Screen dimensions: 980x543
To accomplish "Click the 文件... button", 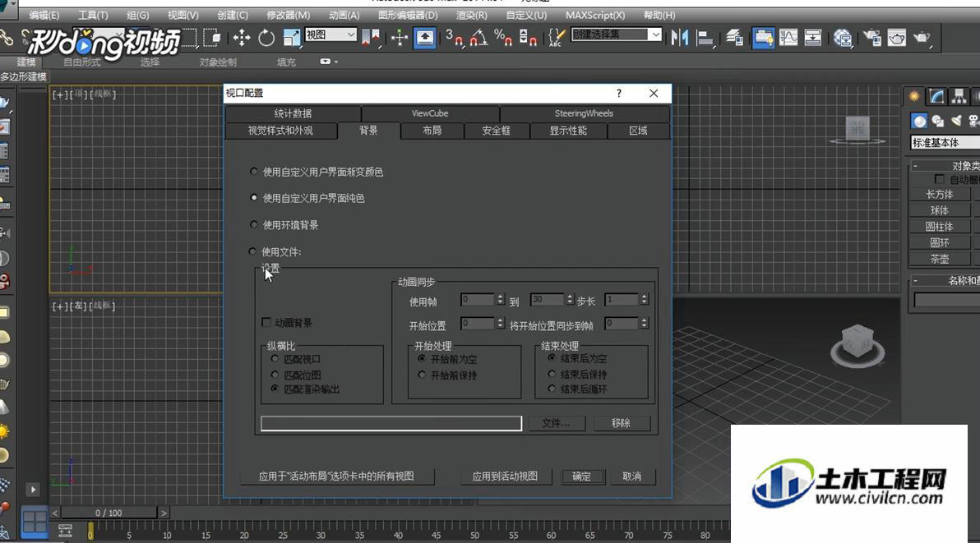I will point(557,423).
